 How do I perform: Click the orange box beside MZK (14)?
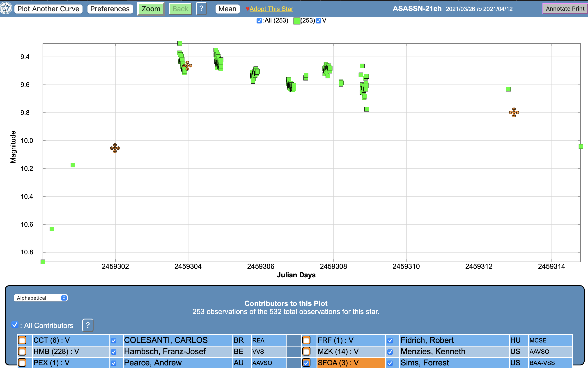[306, 351]
